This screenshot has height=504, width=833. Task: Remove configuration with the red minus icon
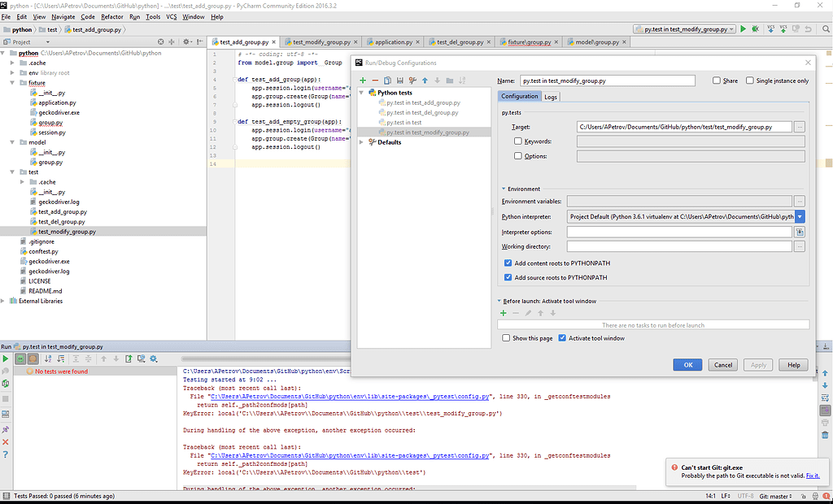point(375,80)
